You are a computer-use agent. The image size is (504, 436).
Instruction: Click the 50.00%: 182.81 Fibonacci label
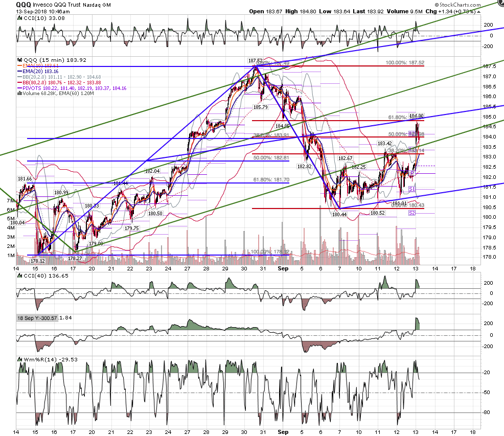point(271,158)
